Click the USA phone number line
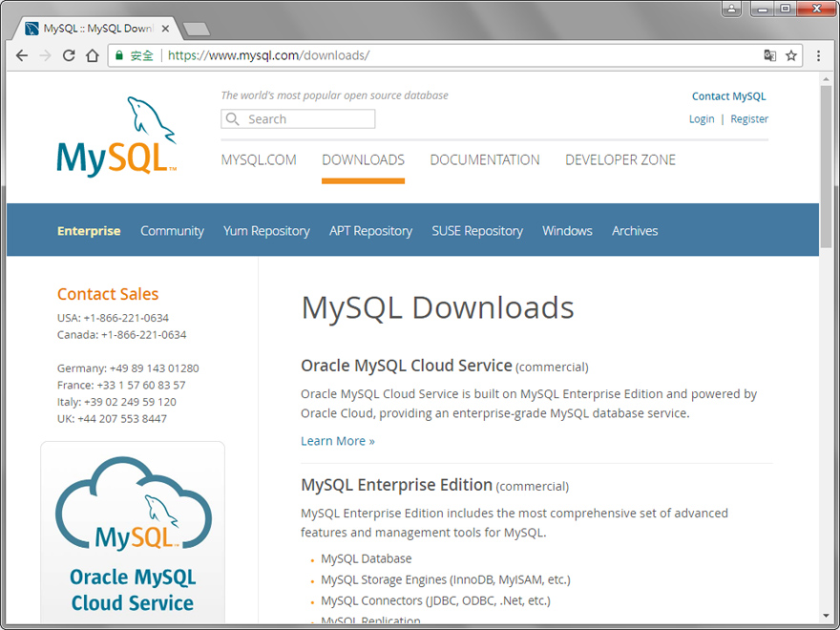The image size is (840, 630). coord(113,318)
